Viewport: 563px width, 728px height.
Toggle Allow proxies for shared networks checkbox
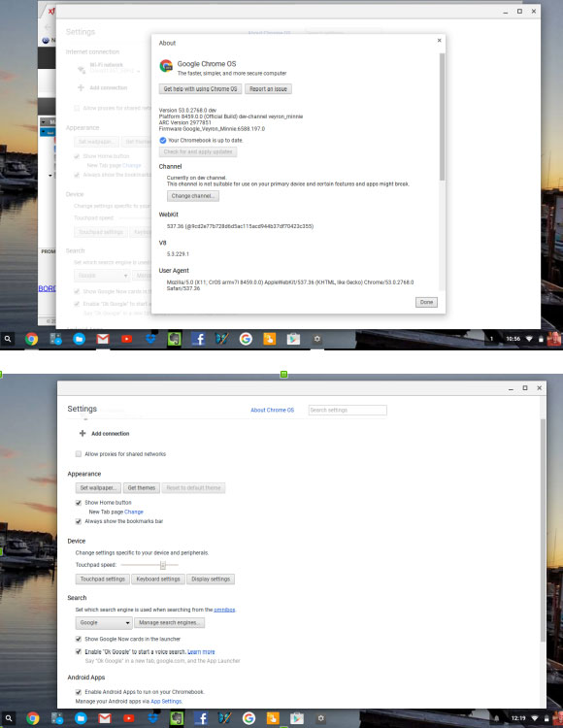tap(79, 454)
